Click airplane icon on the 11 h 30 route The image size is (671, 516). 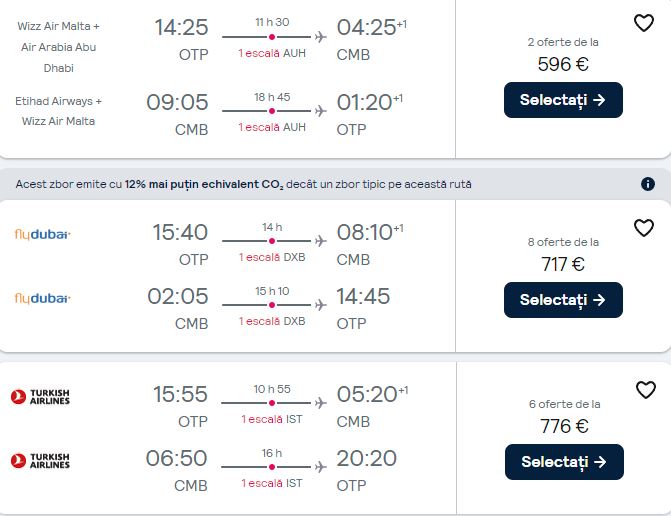coord(320,37)
